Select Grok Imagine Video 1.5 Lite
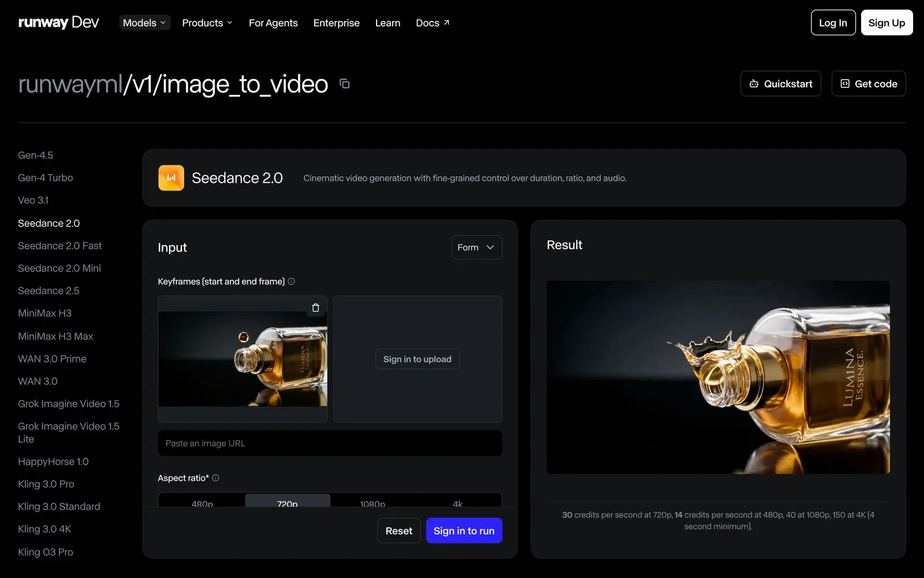 pyautogui.click(x=68, y=432)
